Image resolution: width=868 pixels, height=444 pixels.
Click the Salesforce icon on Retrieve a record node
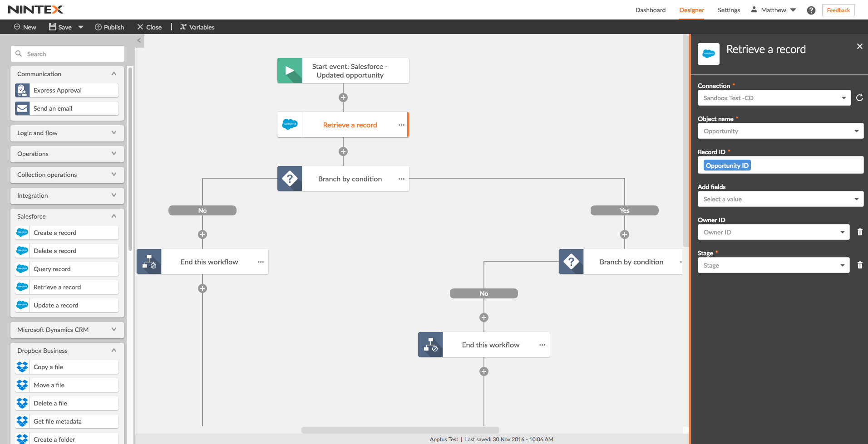tap(290, 125)
